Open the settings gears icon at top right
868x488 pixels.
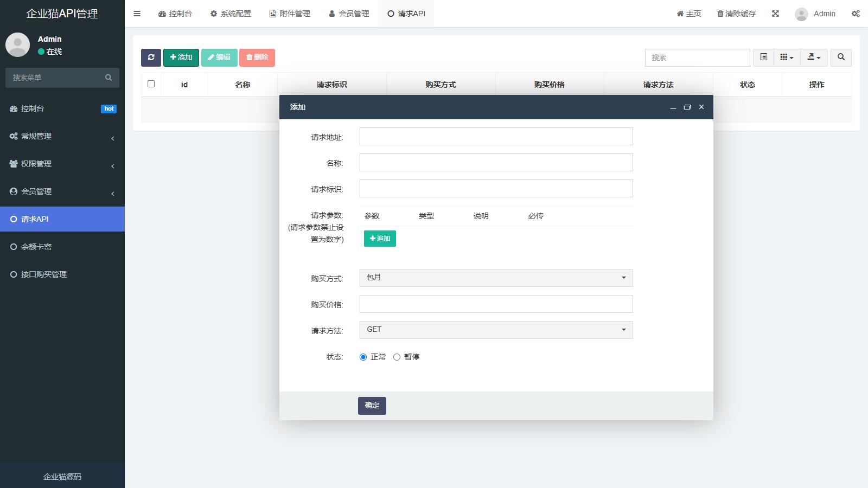856,14
